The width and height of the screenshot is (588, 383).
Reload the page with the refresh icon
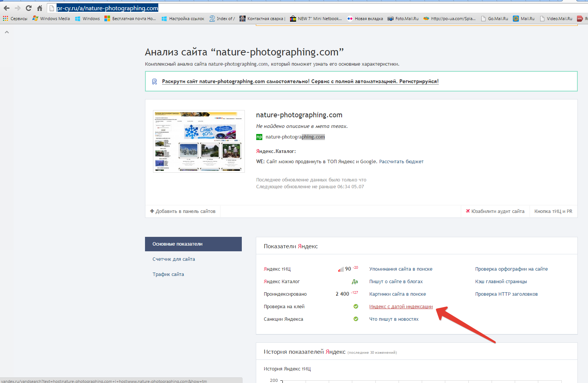(x=28, y=8)
